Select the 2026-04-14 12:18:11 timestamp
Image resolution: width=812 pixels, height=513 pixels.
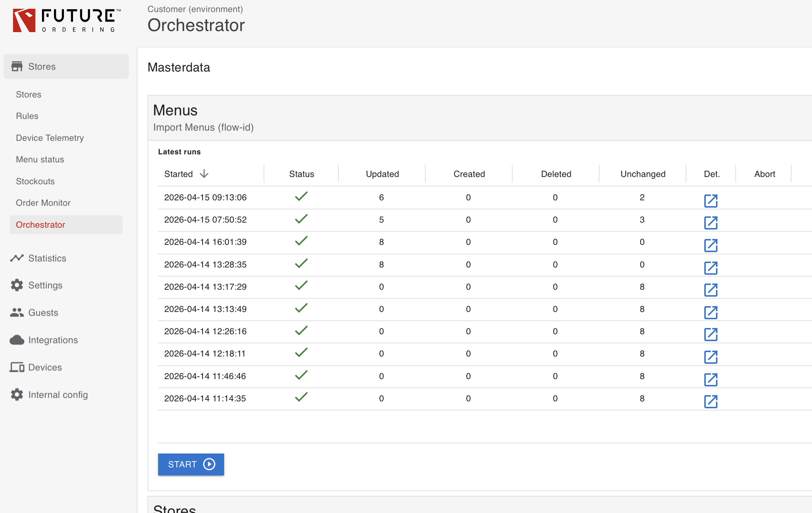205,354
